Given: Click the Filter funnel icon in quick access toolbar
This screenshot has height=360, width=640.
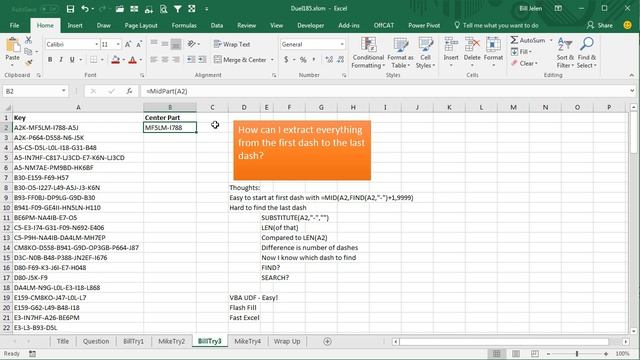Looking at the screenshot, I should point(178,9).
